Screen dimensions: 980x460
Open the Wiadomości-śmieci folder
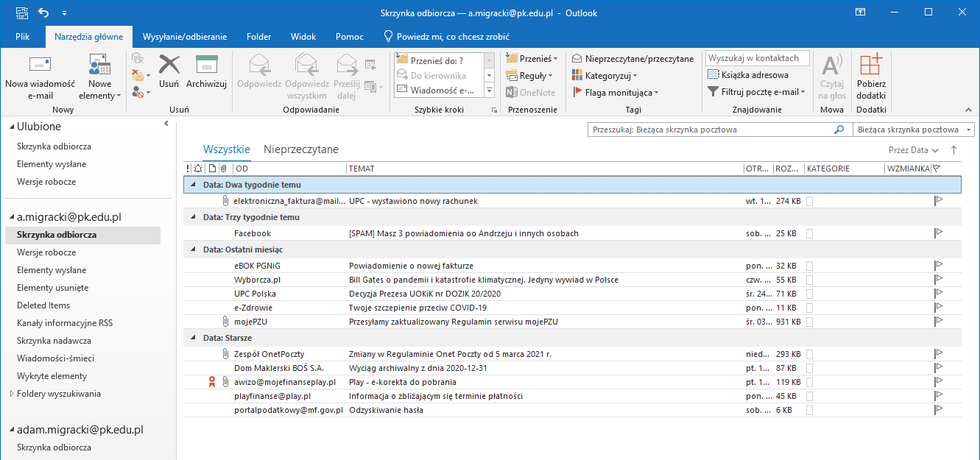pyautogui.click(x=55, y=358)
